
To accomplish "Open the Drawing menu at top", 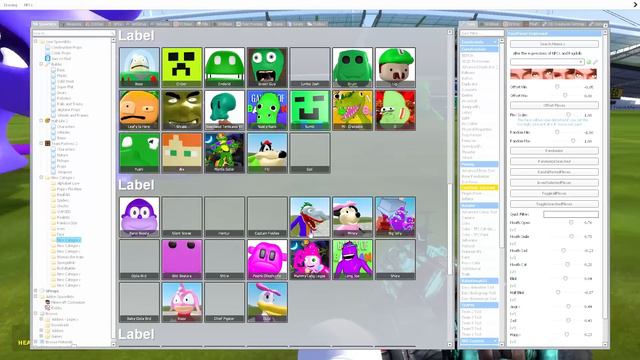I will tap(10, 5).
